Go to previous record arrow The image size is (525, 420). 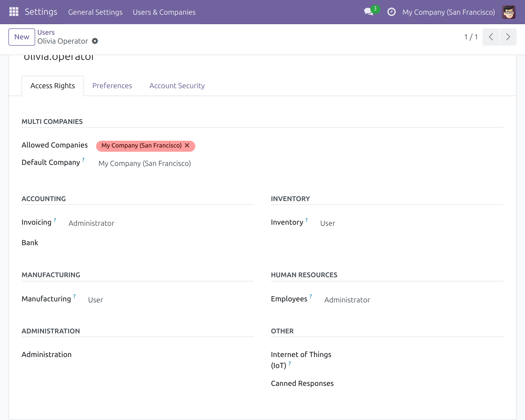[491, 37]
